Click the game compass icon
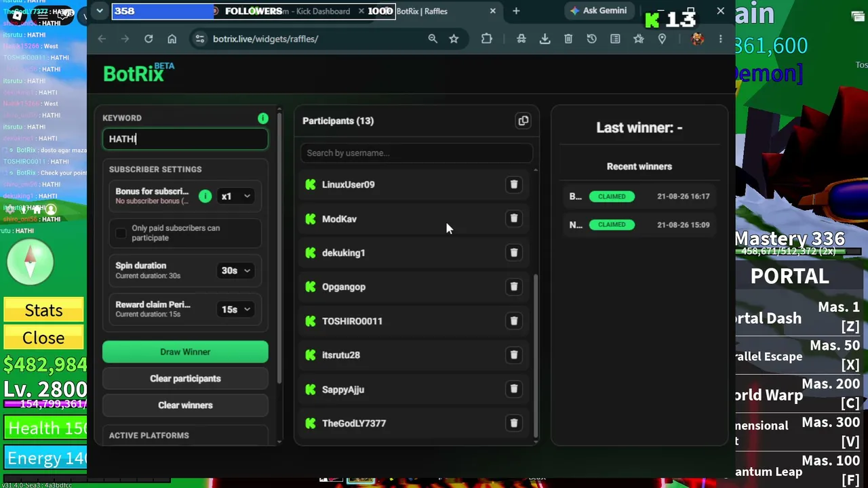This screenshot has height=488, width=868. click(31, 261)
